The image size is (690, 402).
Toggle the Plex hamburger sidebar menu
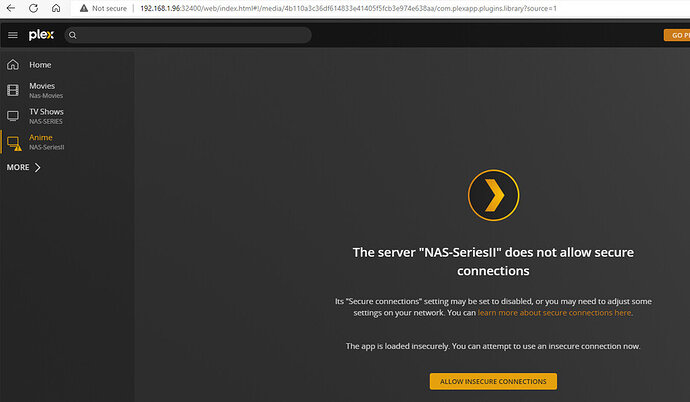tap(13, 35)
